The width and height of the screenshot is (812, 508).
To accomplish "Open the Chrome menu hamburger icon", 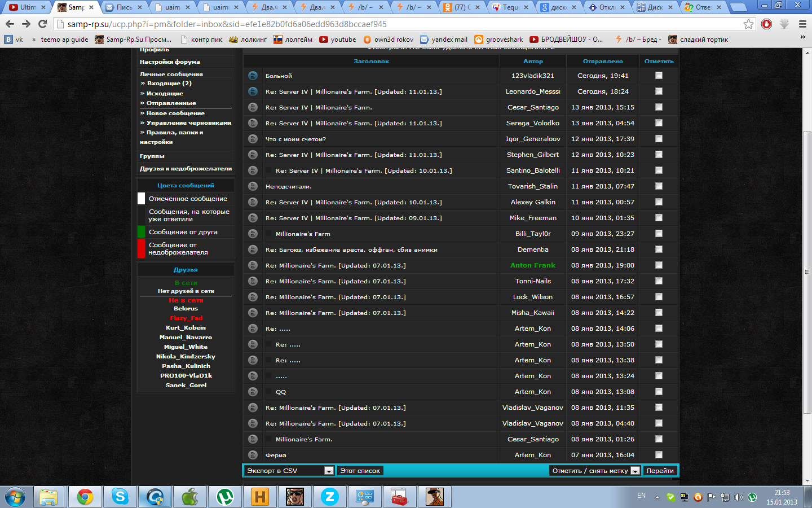I will click(802, 24).
